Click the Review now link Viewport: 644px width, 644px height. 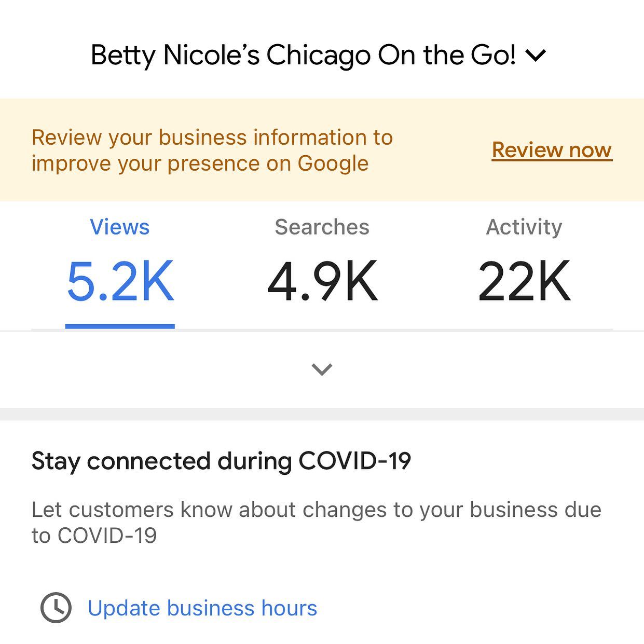(x=552, y=150)
